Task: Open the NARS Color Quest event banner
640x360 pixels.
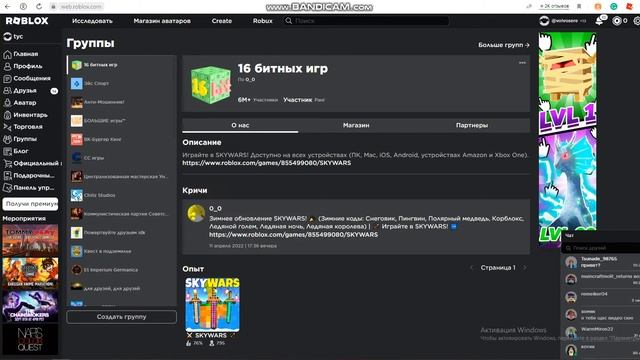Action: (x=30, y=339)
